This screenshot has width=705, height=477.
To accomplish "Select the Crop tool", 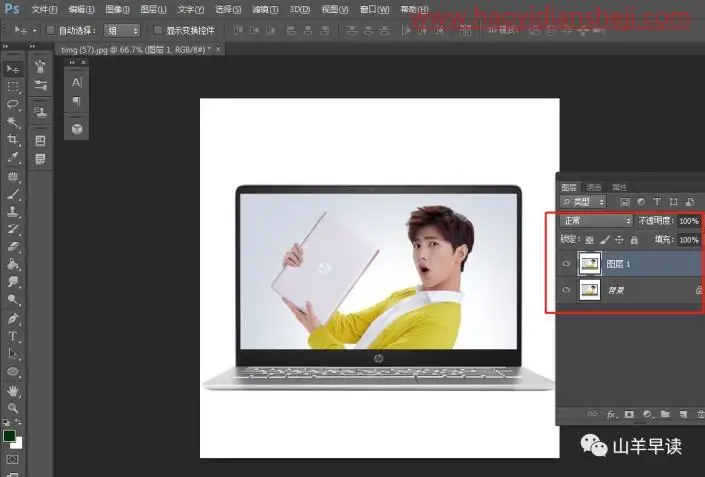I will pos(13,139).
